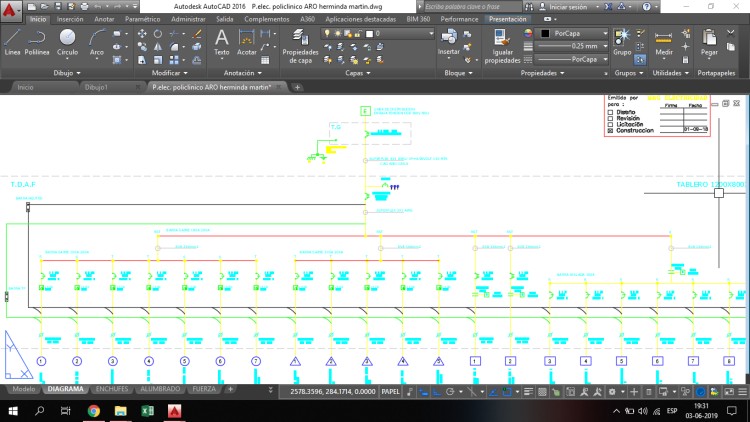Toggle polar tracking in status bar
This screenshot has height=422, width=750.
pos(450,392)
